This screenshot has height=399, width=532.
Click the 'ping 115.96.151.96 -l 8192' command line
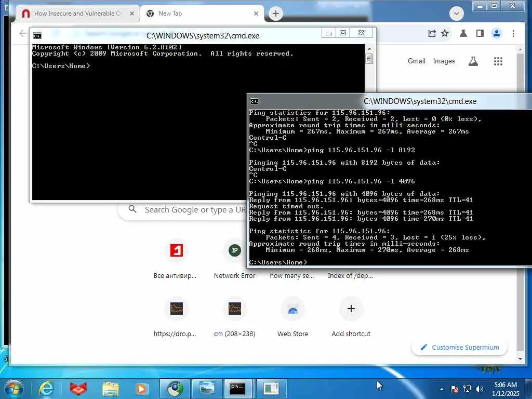(361, 150)
